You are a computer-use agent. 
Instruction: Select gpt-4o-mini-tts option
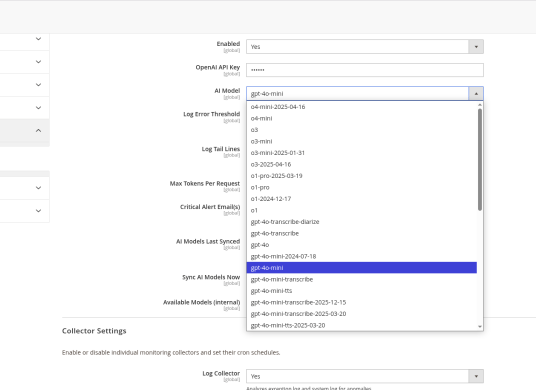(362, 291)
